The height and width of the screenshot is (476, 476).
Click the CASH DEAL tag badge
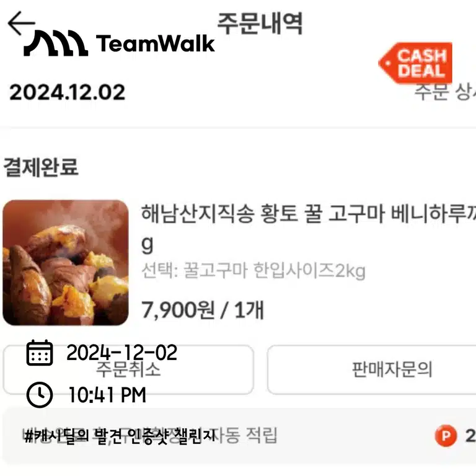point(415,63)
